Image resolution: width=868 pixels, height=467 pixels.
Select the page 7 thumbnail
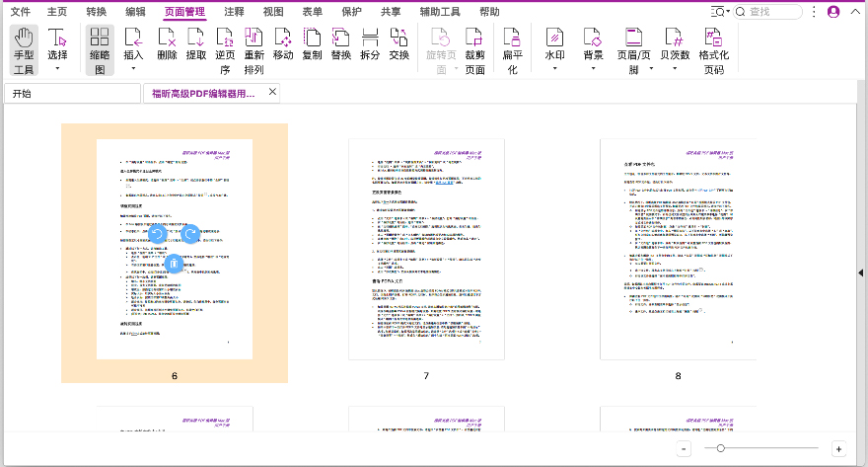point(426,249)
